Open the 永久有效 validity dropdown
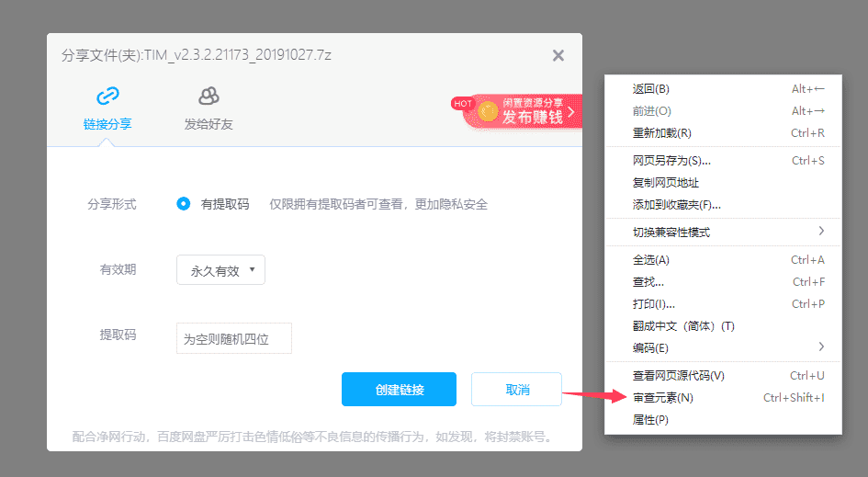The height and width of the screenshot is (477, 868). pyautogui.click(x=220, y=270)
